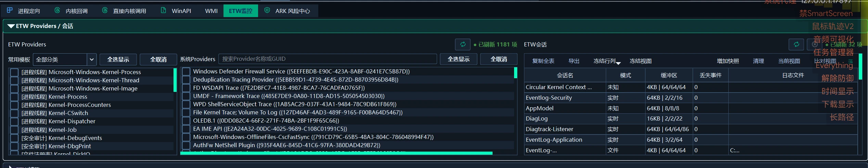Click 增加快照 button
The height and width of the screenshot is (168, 868).
click(728, 61)
